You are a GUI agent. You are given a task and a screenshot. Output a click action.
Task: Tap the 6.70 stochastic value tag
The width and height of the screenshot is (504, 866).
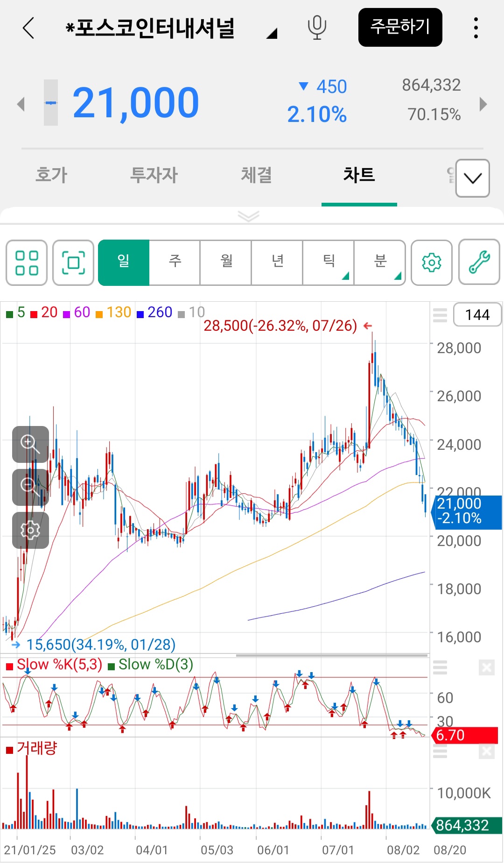coord(464,735)
